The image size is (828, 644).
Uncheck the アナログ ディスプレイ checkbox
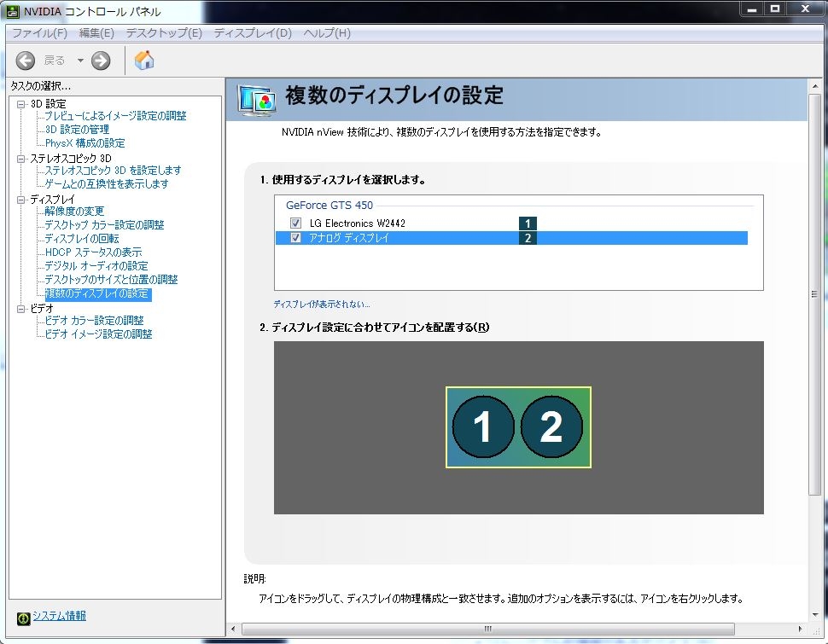295,238
